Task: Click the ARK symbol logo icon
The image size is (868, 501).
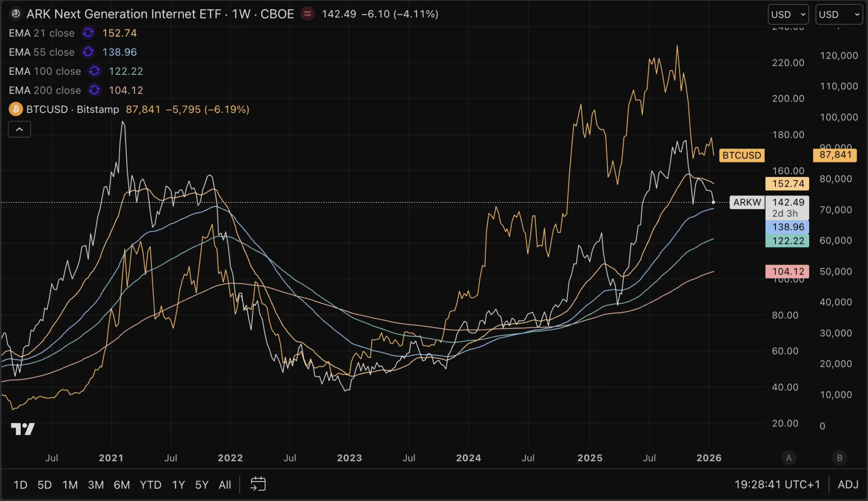Action: [16, 14]
